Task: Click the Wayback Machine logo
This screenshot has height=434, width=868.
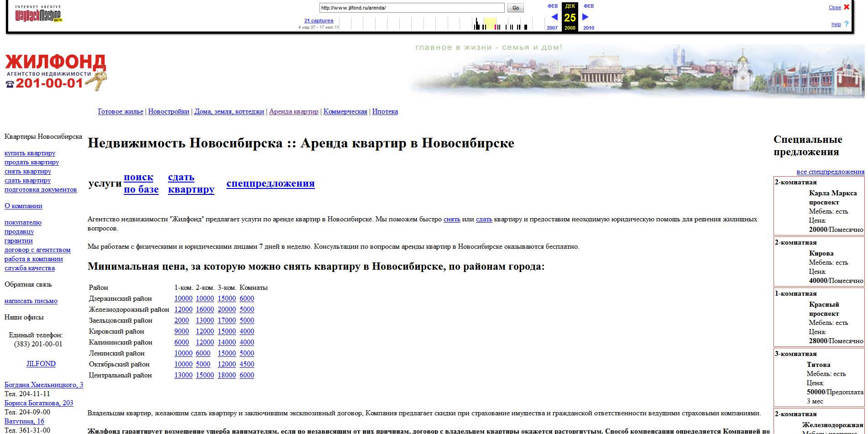Action: click(x=38, y=15)
